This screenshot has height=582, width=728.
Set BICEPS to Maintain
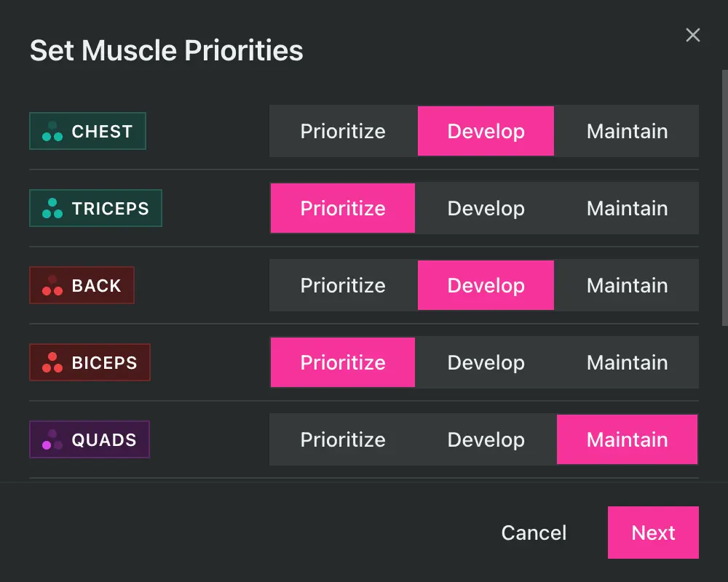[627, 362]
